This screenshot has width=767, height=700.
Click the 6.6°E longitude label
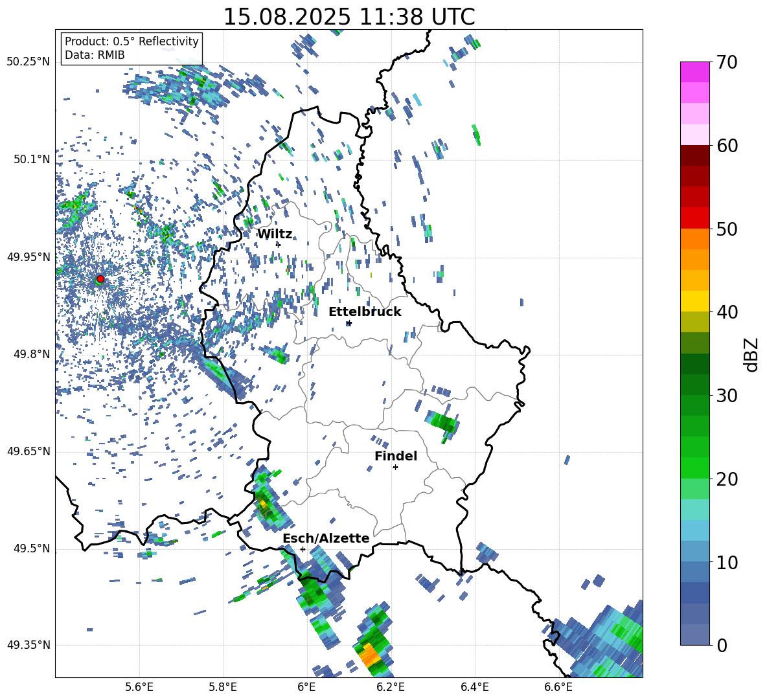point(558,687)
